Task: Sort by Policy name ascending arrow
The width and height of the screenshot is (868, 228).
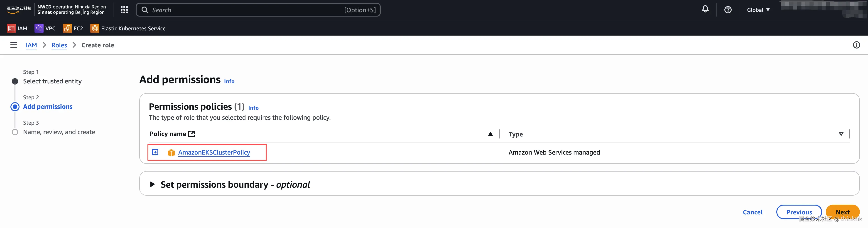Action: point(490,134)
